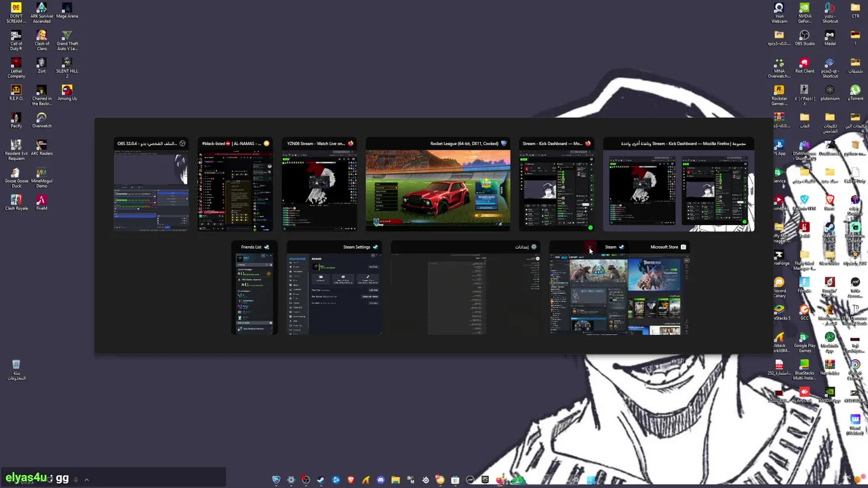Open File Explorer from the taskbar
The image size is (868, 488).
tap(395, 480)
